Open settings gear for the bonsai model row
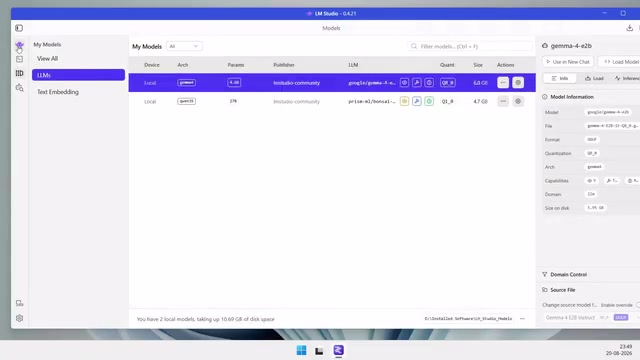This screenshot has width=640, height=360. coord(518,101)
